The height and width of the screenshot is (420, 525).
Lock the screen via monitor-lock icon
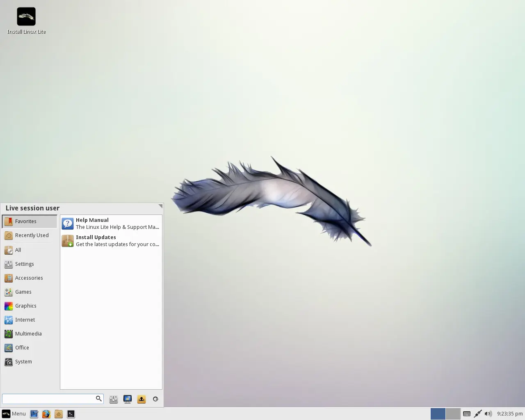(128, 399)
